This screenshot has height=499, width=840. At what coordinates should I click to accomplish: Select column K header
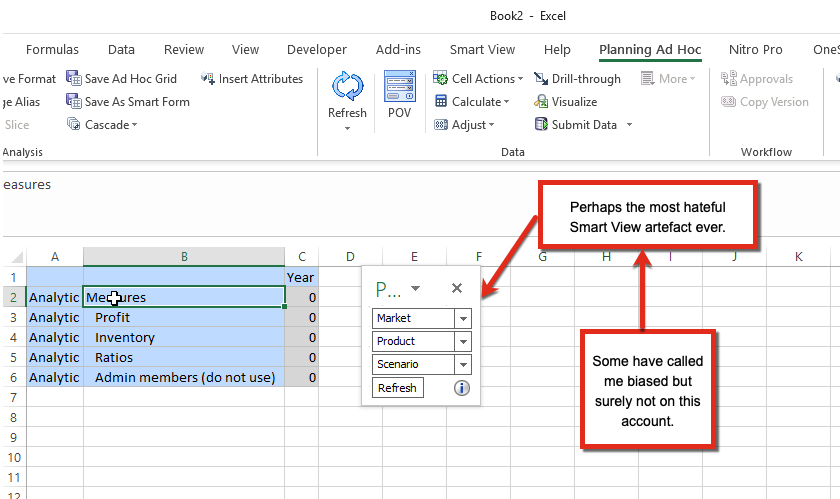[x=799, y=257]
